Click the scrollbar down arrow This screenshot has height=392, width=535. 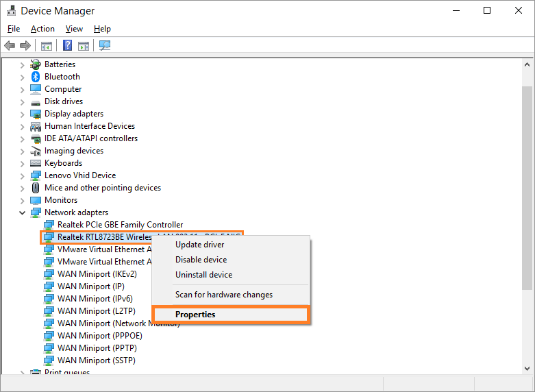coord(527,369)
